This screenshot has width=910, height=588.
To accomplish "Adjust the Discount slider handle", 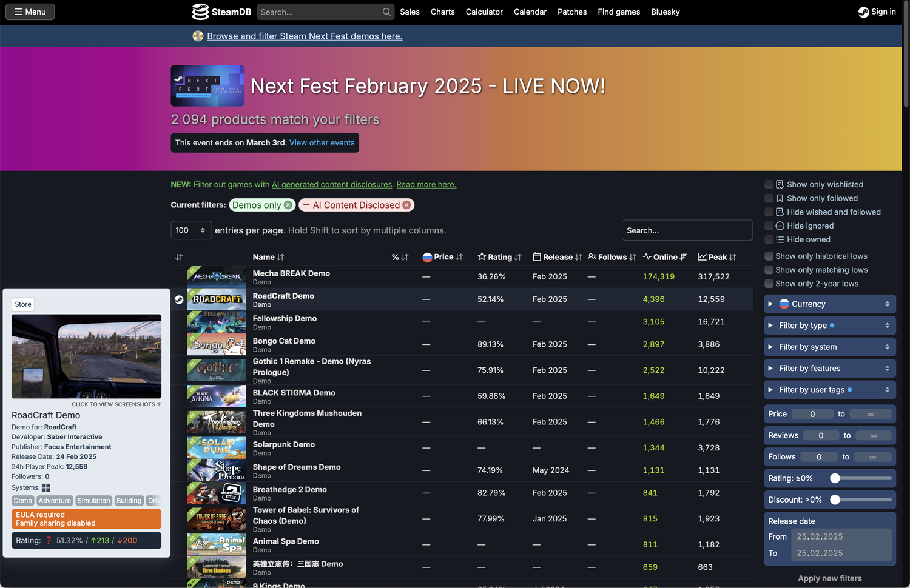I will 835,499.
